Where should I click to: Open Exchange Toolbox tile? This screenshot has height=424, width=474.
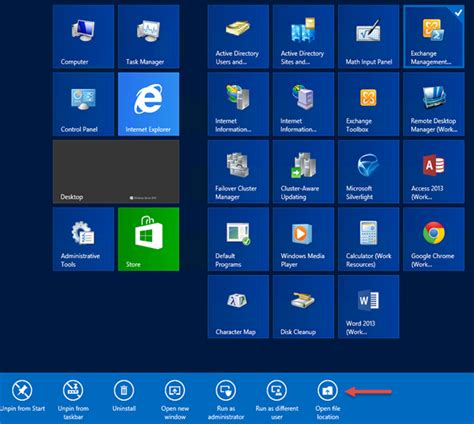[369, 104]
